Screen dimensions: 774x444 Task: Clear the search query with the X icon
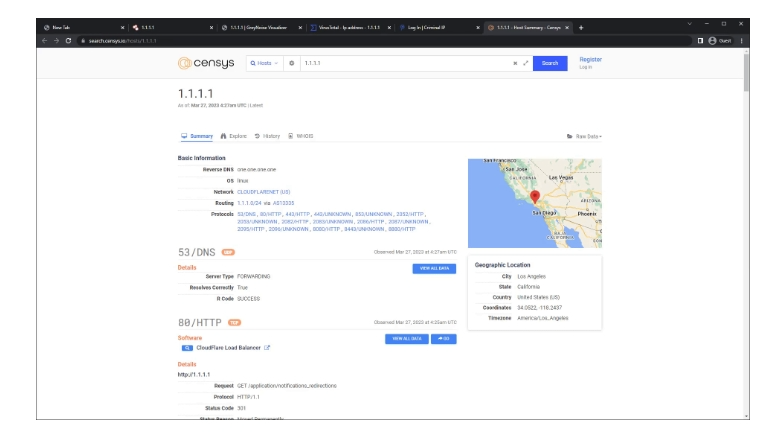click(x=515, y=63)
